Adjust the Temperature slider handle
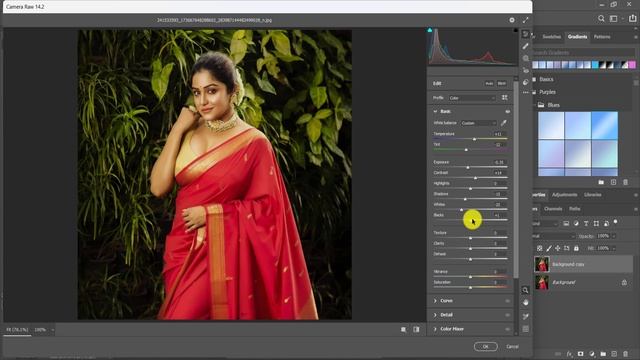Screen dimensions: 640x360 click(474, 139)
